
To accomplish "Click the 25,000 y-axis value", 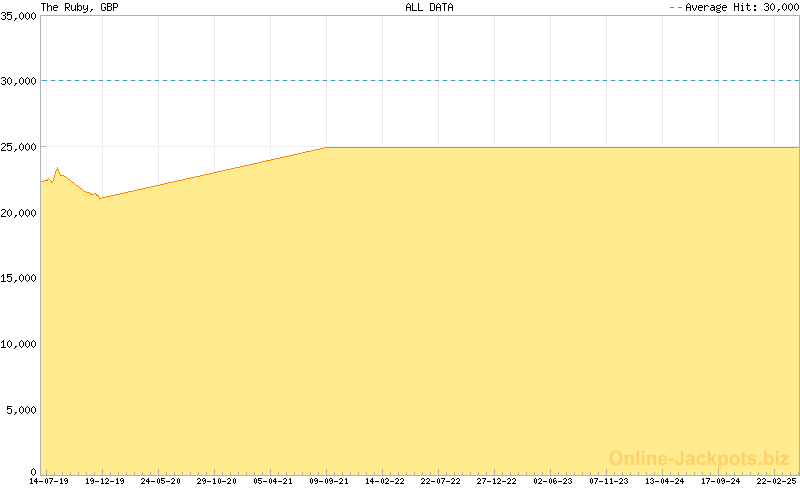I will click(x=19, y=147).
